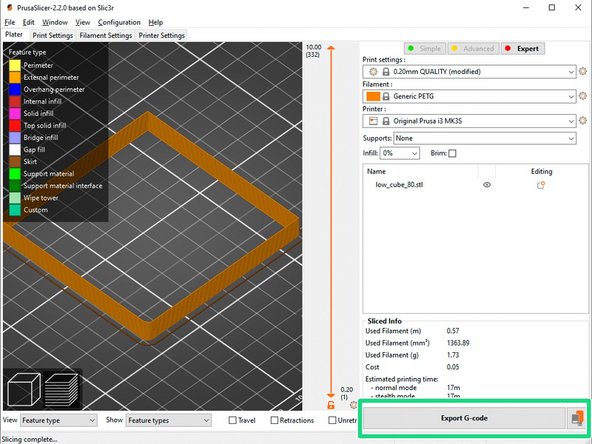Click the lock icon in Filament dropdown
The image size is (592, 444).
tap(386, 97)
